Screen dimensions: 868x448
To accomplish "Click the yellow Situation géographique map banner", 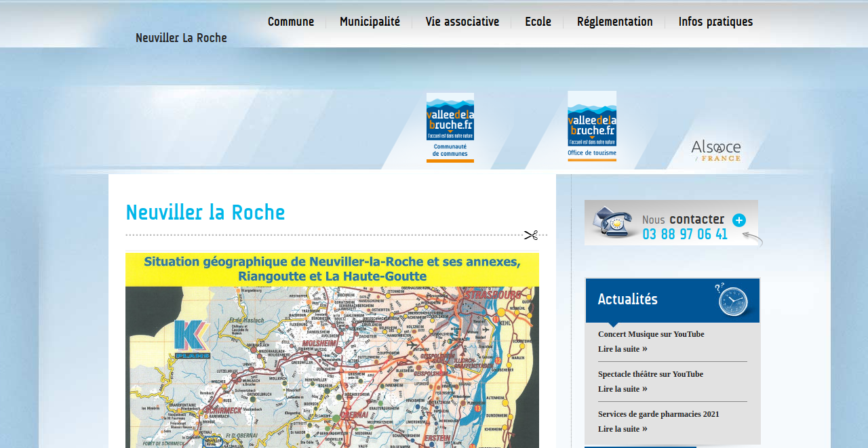I will coord(332,269).
